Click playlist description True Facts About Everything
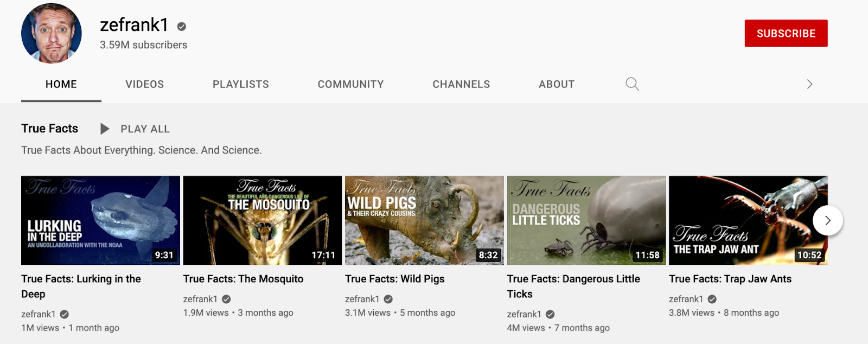 (142, 150)
